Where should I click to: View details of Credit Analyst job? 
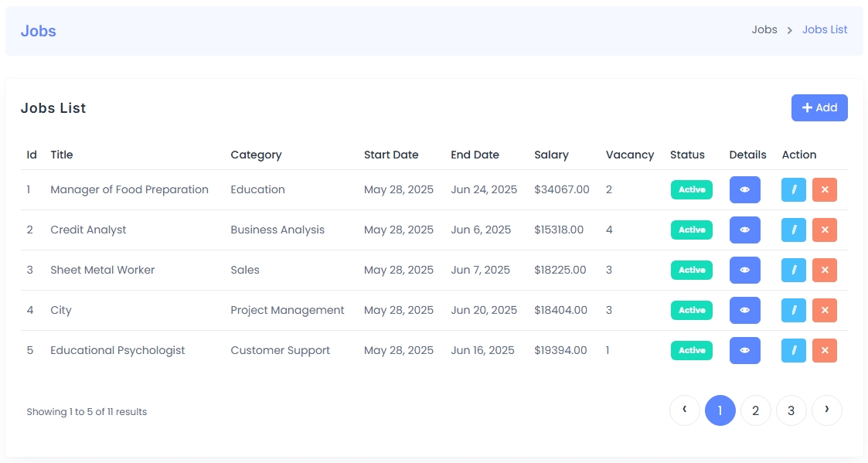pos(744,230)
